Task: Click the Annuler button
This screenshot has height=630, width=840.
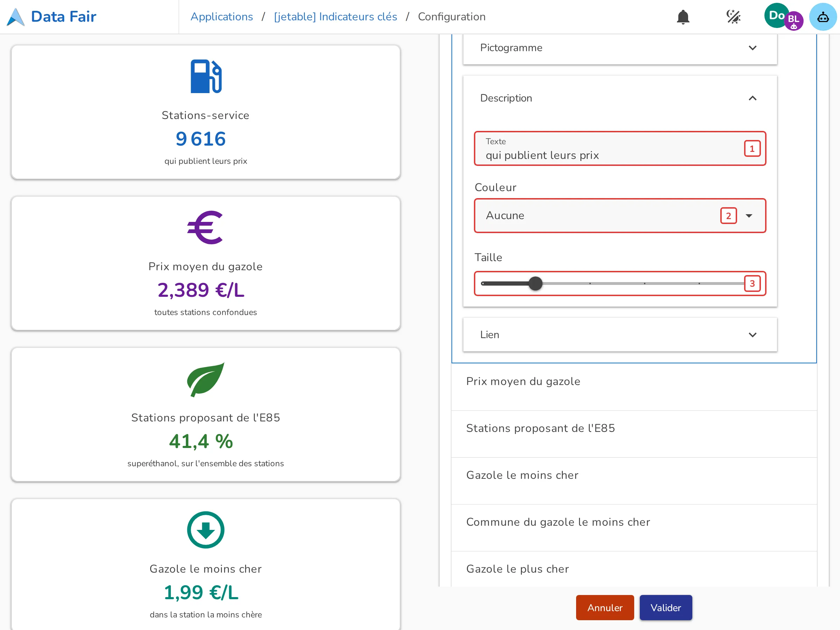Action: tap(604, 608)
